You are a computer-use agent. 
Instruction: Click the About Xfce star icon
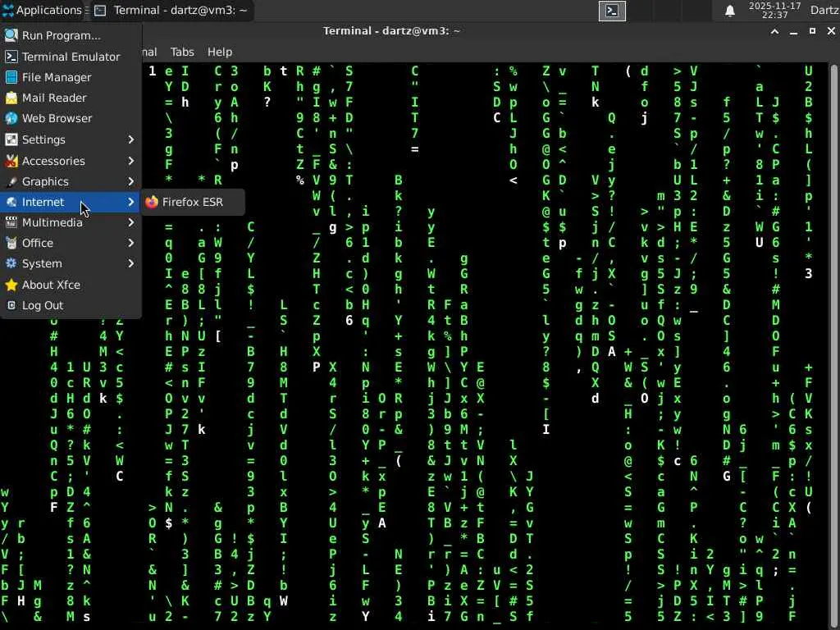pyautogui.click(x=11, y=285)
